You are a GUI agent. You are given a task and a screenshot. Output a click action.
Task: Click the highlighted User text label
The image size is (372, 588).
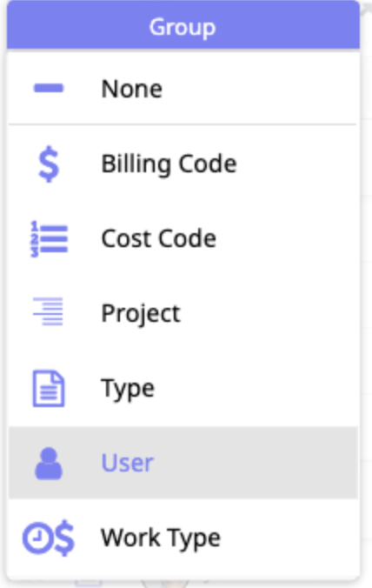pyautogui.click(x=128, y=463)
